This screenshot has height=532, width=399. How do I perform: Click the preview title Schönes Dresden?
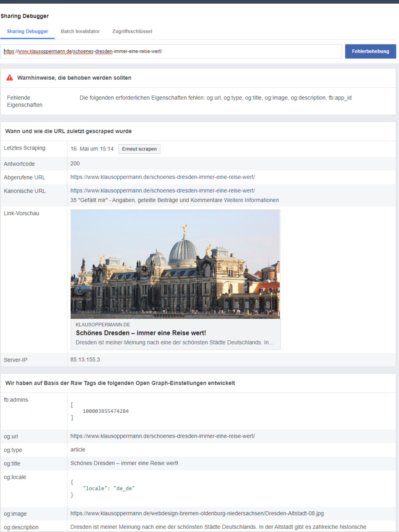141,333
